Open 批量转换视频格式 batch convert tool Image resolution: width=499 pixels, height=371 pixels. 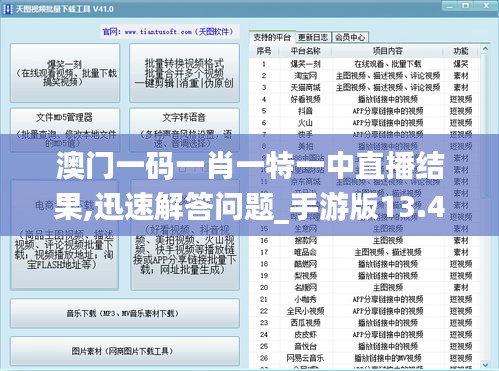[184, 73]
